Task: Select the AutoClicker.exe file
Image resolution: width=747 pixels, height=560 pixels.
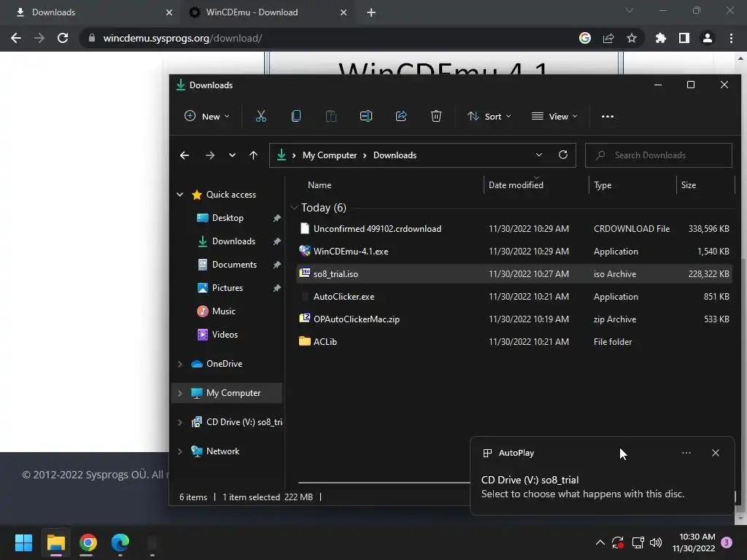Action: [x=514, y=297]
